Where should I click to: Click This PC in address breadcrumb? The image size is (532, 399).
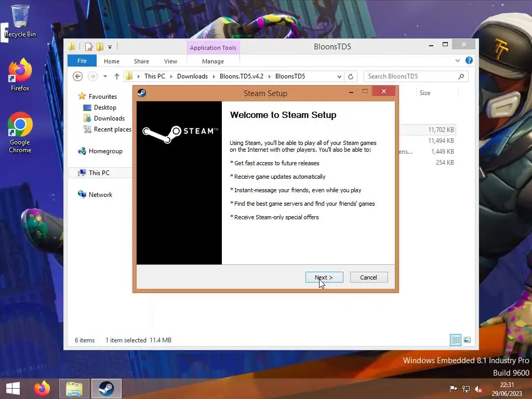coord(155,76)
